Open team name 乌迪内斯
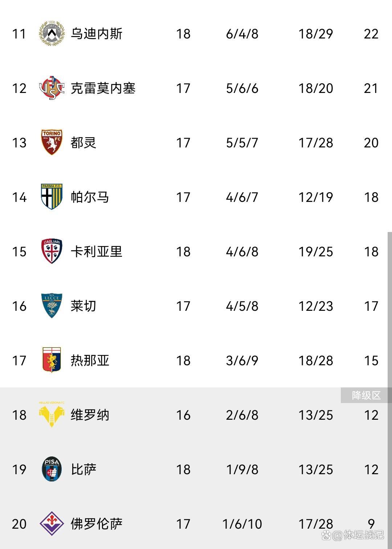The height and width of the screenshot is (549, 392). pyautogui.click(x=96, y=34)
